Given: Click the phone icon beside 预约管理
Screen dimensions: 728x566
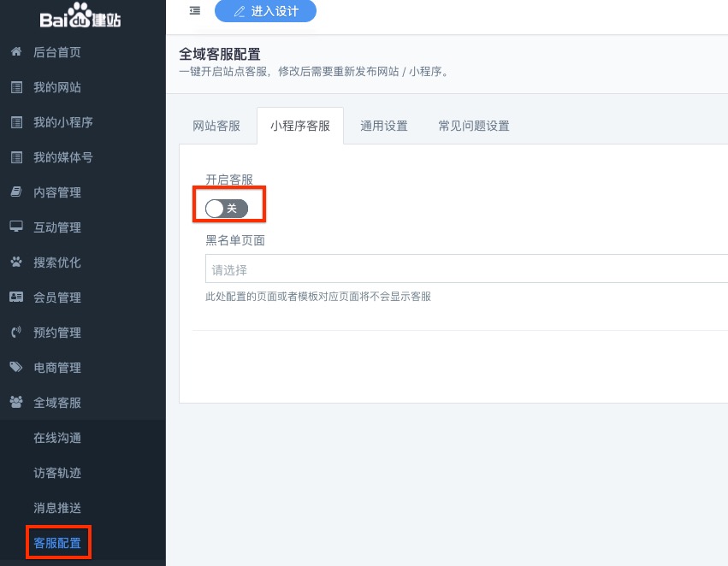Looking at the screenshot, I should coord(15,333).
